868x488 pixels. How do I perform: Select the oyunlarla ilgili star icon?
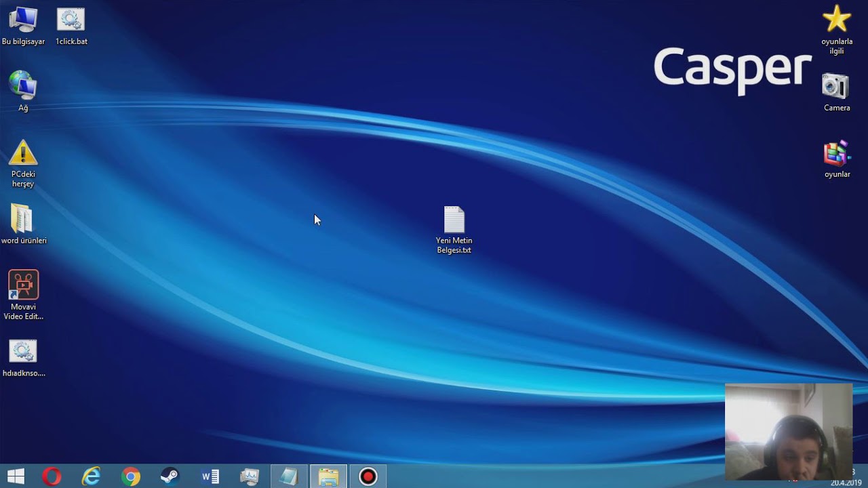(x=837, y=29)
